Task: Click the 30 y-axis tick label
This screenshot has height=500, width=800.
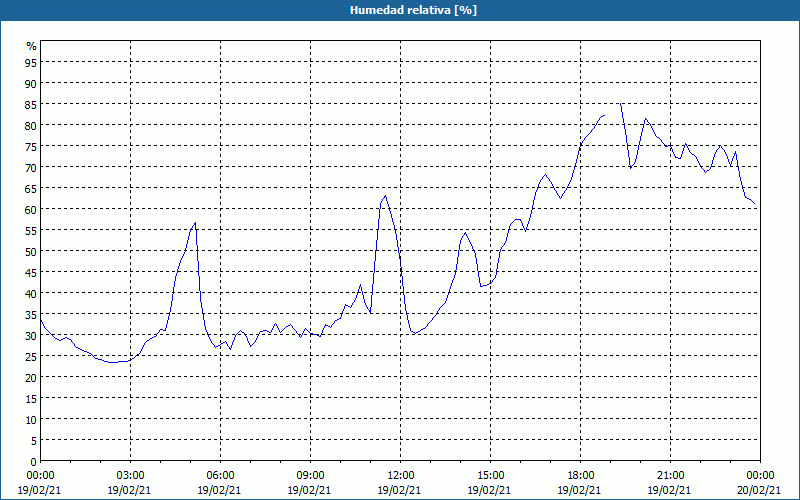Action: tap(32, 335)
